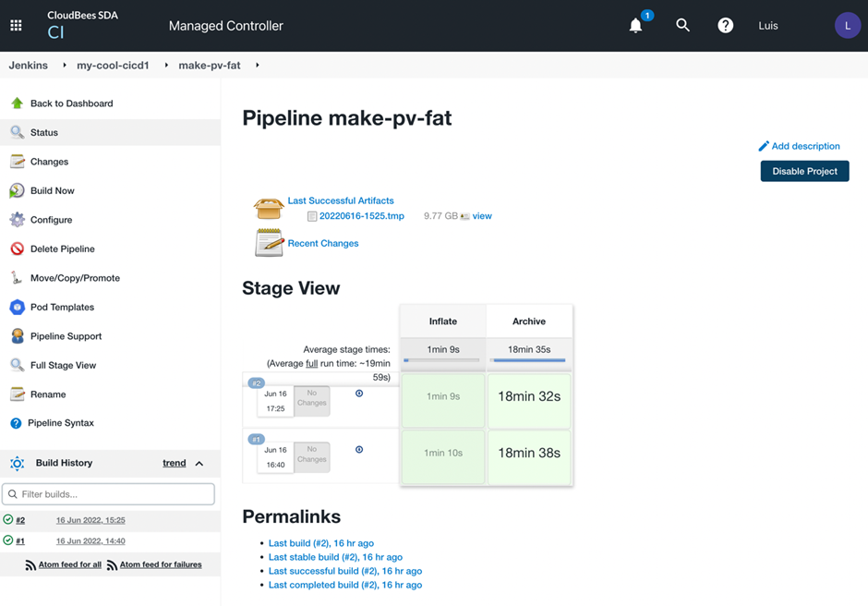Open the 20220616-1525.tmp artifact link
Screen dimensions: 868x606
point(361,216)
